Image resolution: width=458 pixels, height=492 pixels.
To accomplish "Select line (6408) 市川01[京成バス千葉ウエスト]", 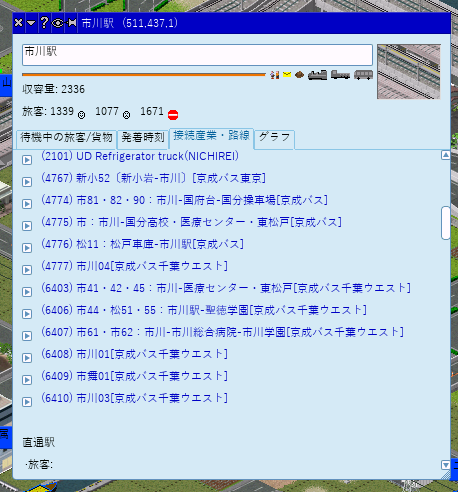I will click(134, 354).
